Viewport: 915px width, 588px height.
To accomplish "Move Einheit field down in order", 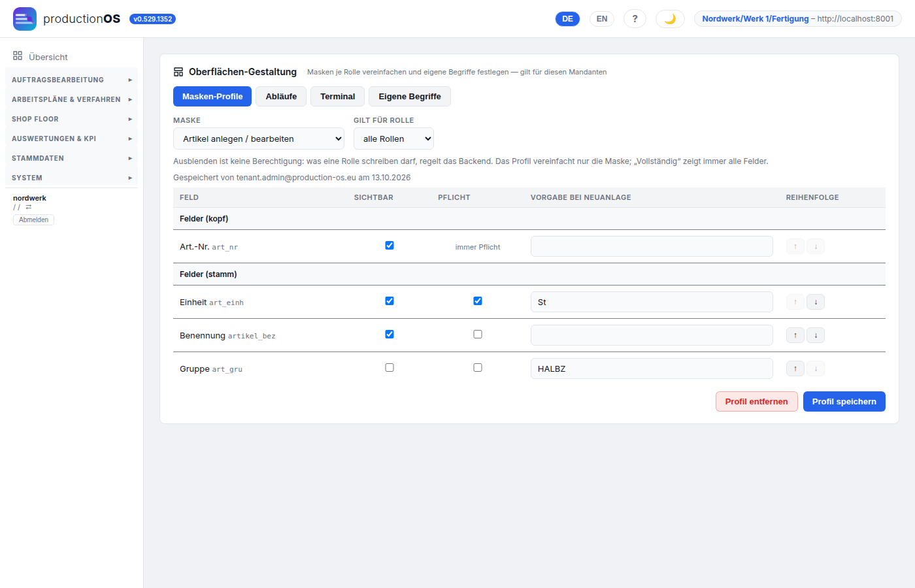I will tap(816, 302).
